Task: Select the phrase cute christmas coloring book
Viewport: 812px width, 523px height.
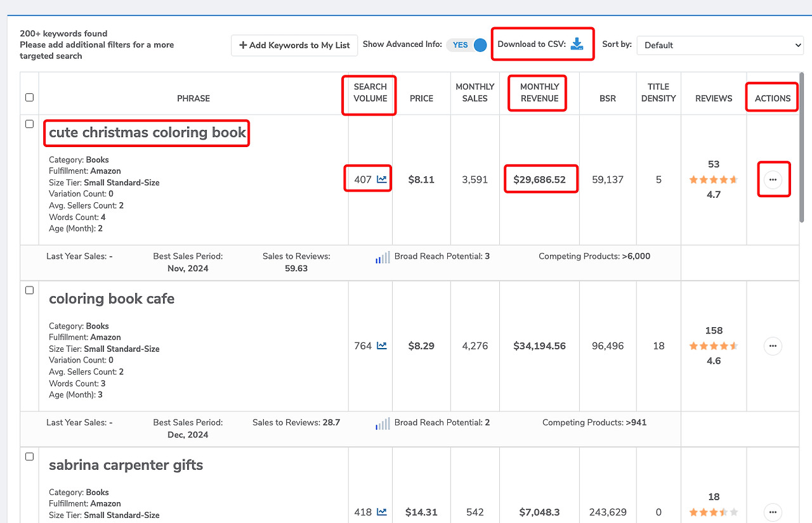Action: tap(147, 133)
